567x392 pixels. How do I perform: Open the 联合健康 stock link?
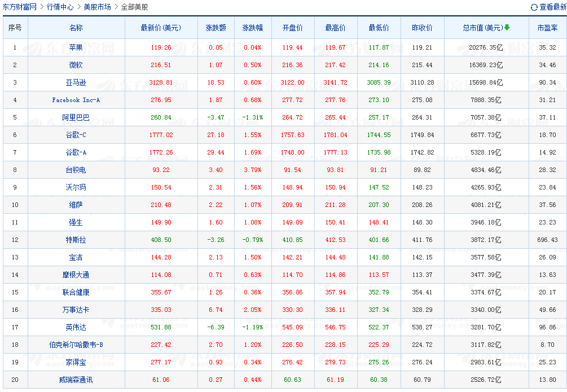click(76, 292)
